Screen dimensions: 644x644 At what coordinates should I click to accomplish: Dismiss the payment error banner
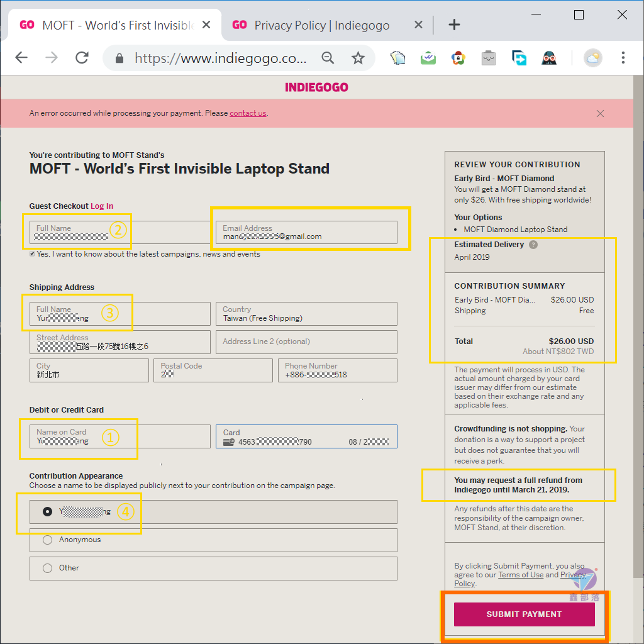(600, 113)
